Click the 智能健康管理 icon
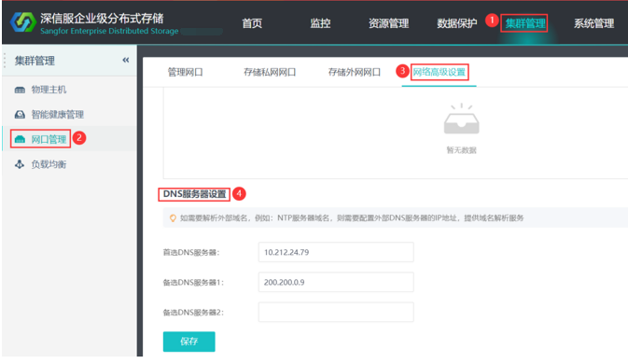628x364 pixels. pyautogui.click(x=20, y=115)
